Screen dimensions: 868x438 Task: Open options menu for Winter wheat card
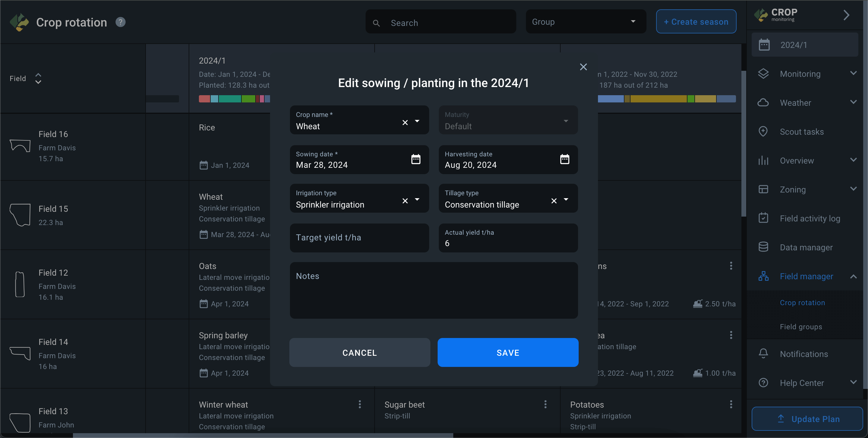360,404
